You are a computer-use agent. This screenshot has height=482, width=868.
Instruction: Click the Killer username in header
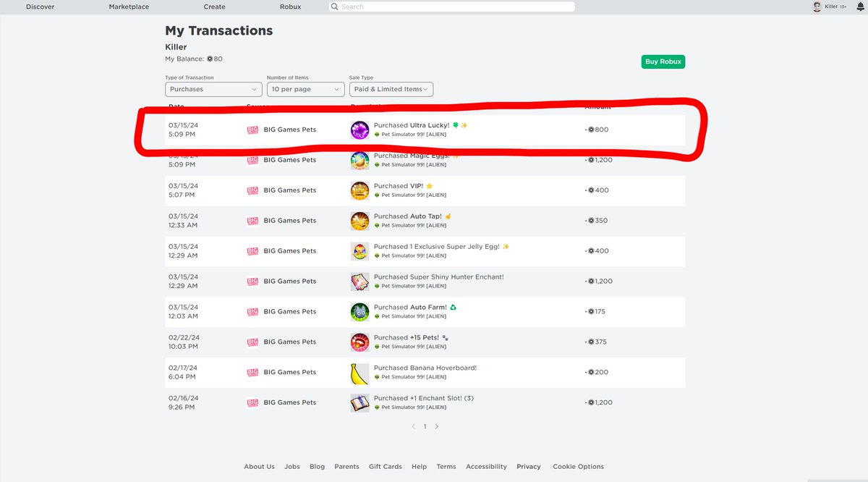click(x=831, y=7)
